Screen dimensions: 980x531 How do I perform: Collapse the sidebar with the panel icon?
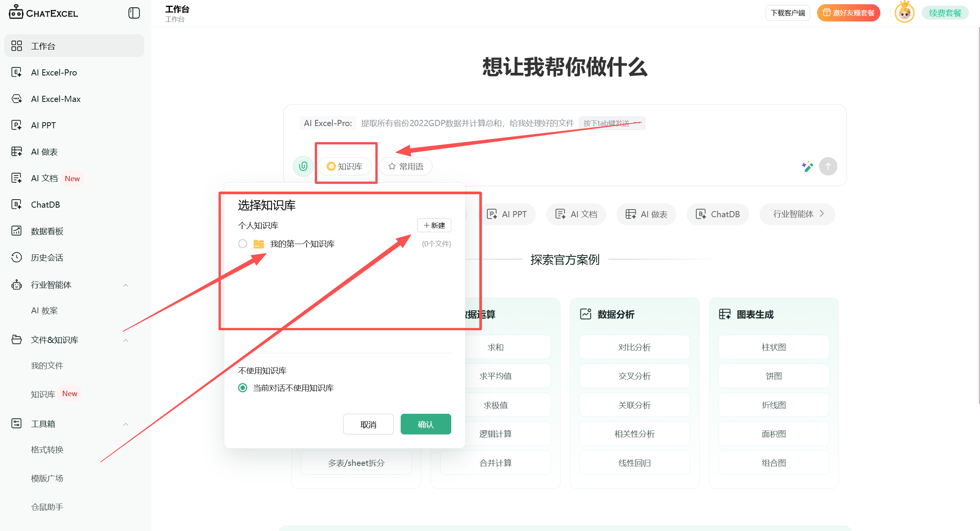pos(134,13)
